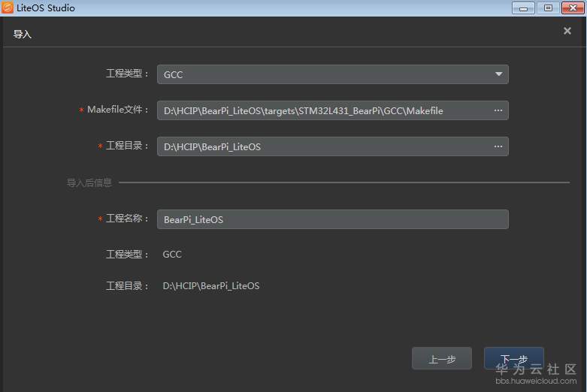Click the 上一步 button
This screenshot has width=587, height=392.
coord(442,358)
